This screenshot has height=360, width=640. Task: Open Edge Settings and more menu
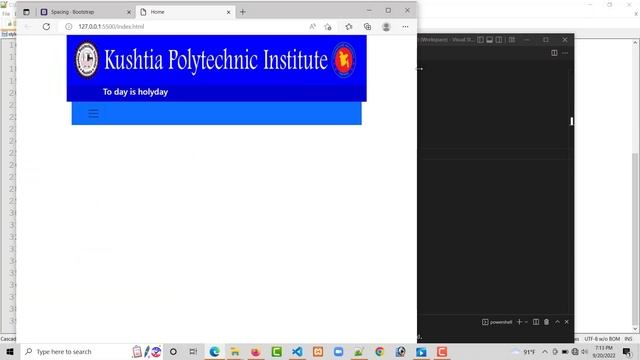[x=405, y=27]
